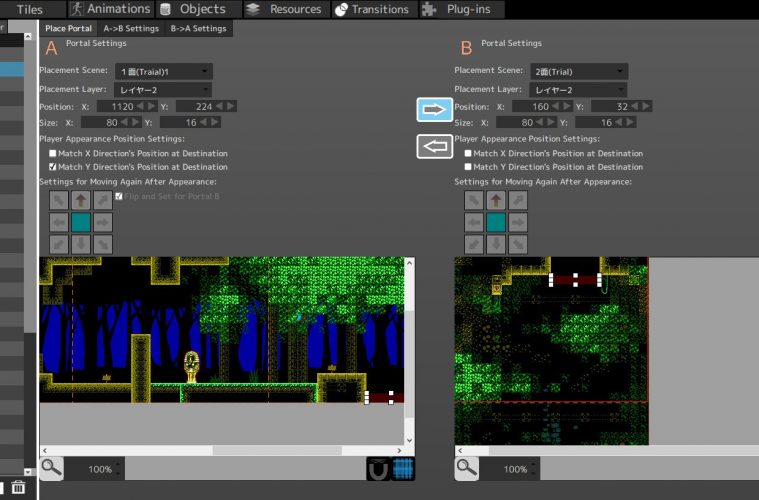The height and width of the screenshot is (500, 759).
Task: Open the Plug-ins tab
Action: (462, 9)
